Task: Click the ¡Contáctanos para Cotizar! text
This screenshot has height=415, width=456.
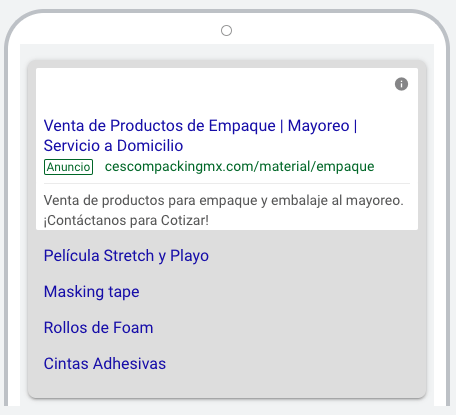Action: (x=126, y=220)
